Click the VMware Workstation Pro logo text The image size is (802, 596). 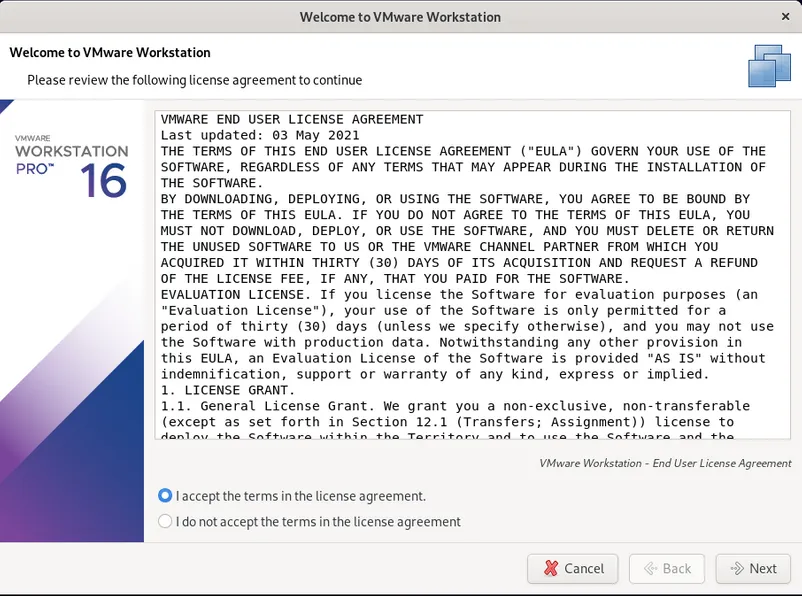click(71, 153)
